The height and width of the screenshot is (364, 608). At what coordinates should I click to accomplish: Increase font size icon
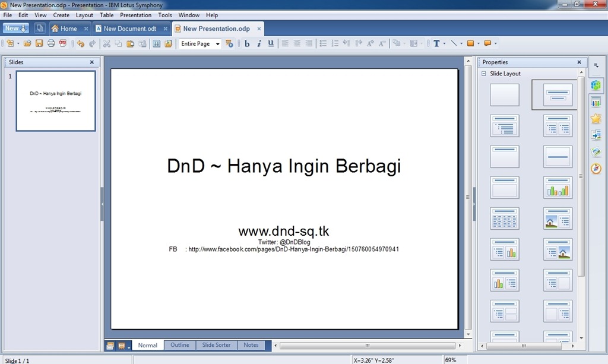point(370,43)
